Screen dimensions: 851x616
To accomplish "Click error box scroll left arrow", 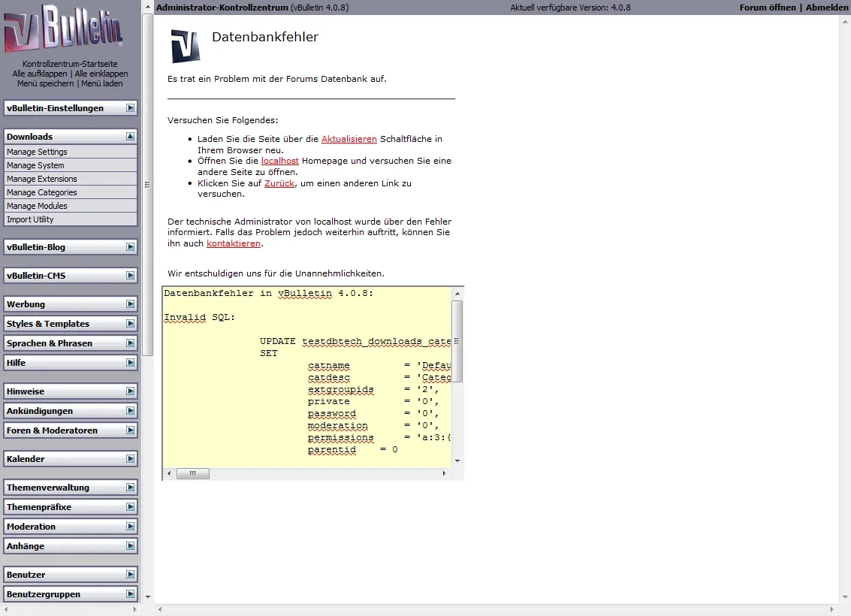I will [169, 473].
